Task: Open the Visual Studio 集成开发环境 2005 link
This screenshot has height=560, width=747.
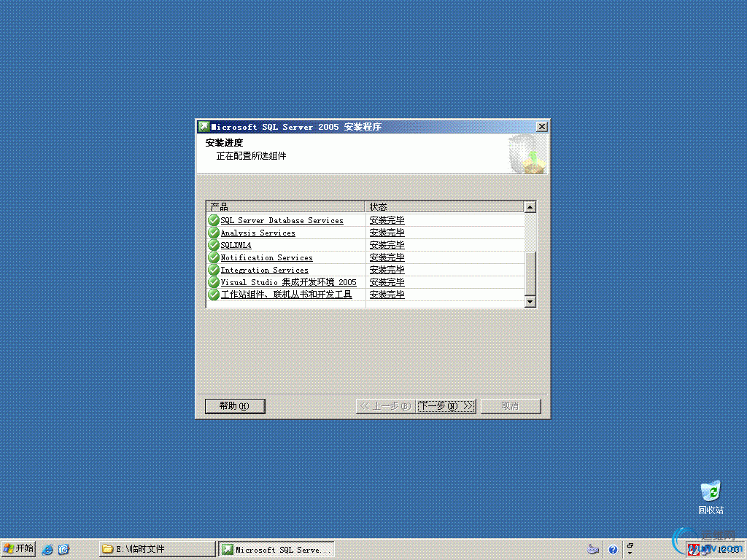Action: 288,282
